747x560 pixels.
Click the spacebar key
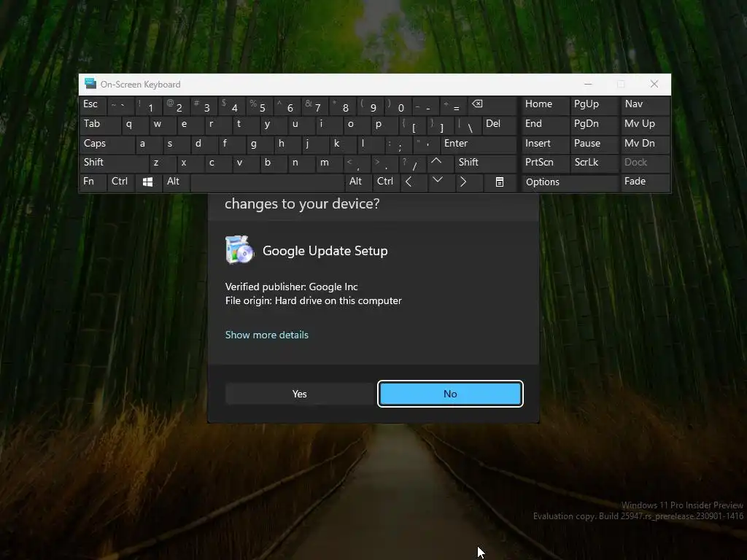point(267,182)
